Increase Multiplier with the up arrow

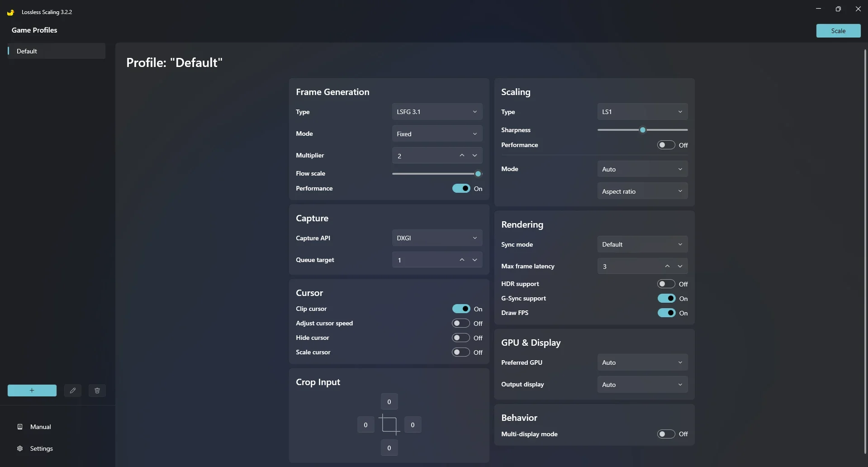click(462, 156)
